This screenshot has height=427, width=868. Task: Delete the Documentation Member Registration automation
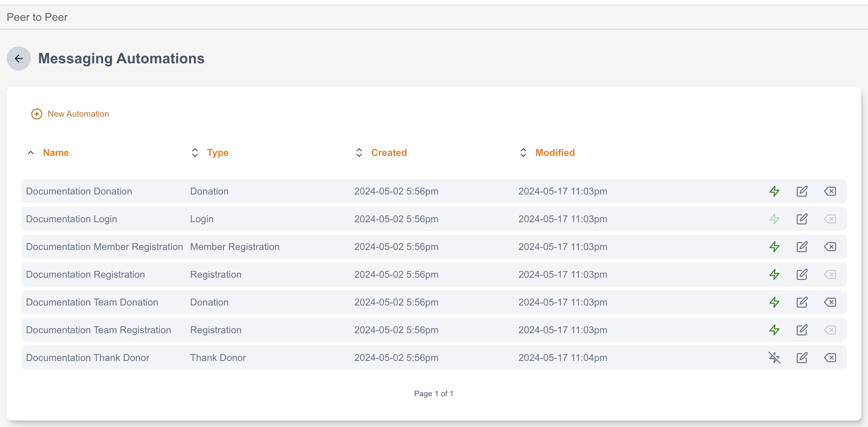tap(830, 247)
